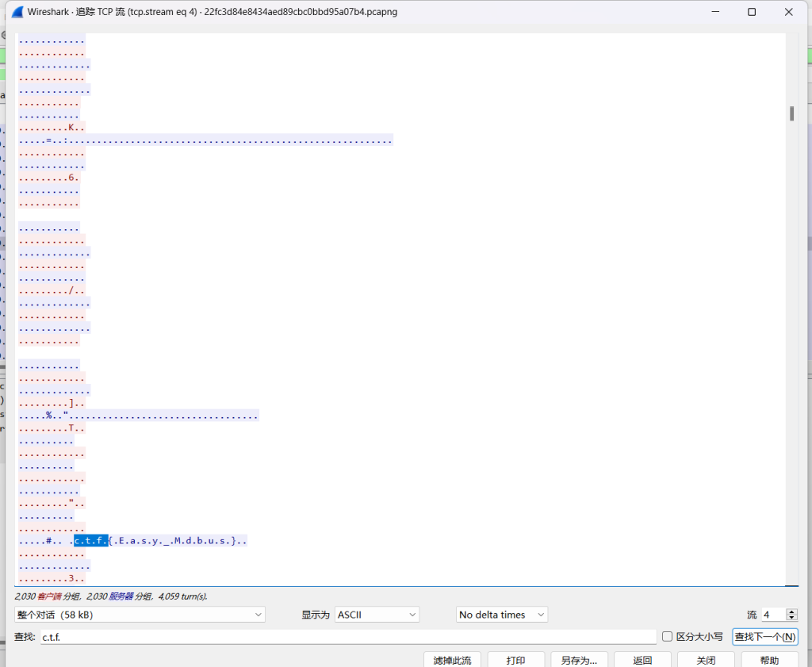Open 帮助 help for stream dialog
812x667 pixels.
769,660
